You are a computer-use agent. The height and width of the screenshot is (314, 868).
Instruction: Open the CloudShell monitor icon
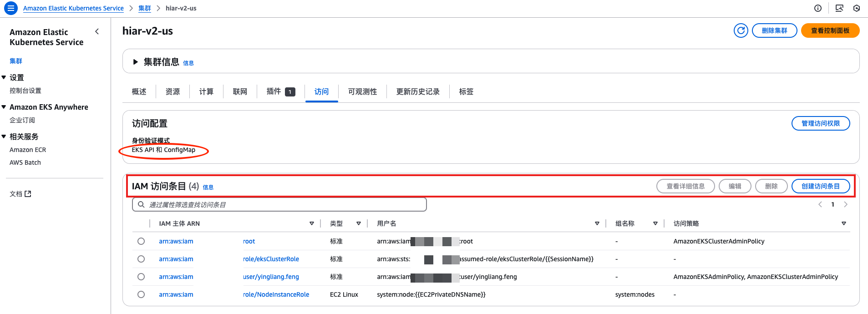839,8
